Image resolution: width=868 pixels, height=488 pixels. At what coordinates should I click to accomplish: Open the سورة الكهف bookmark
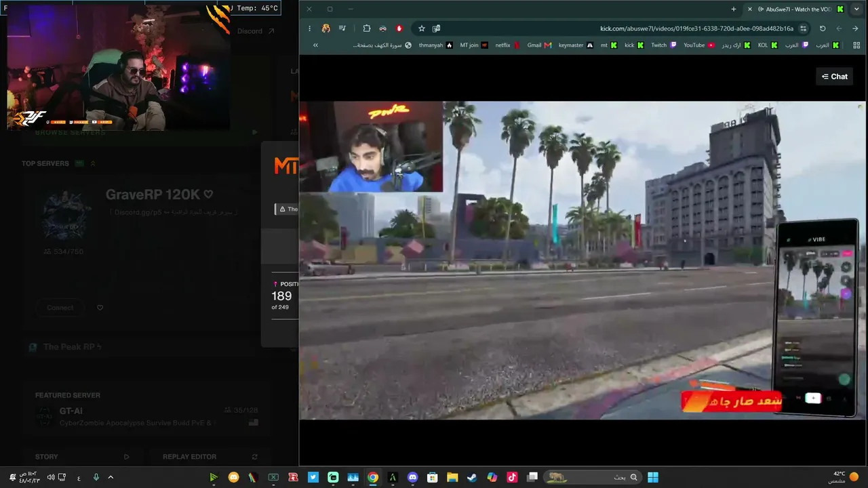click(x=383, y=45)
